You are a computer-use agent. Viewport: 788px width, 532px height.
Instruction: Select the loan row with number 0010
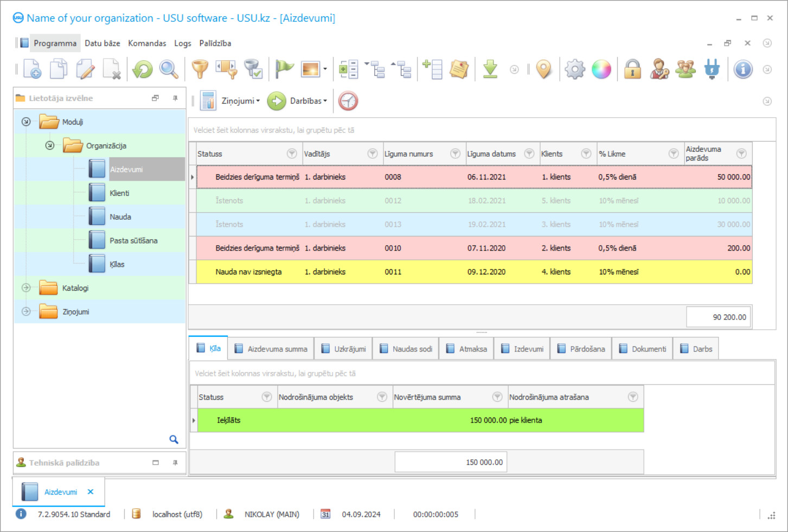(x=474, y=248)
